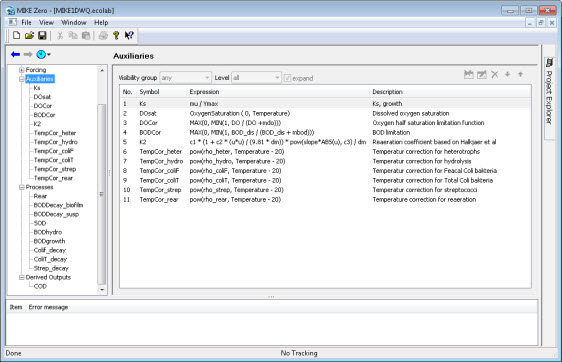The height and width of the screenshot is (362, 562).
Task: Click the 'OxygenSaturation ( 0, Temperature)' expression cell
Action: click(x=239, y=113)
